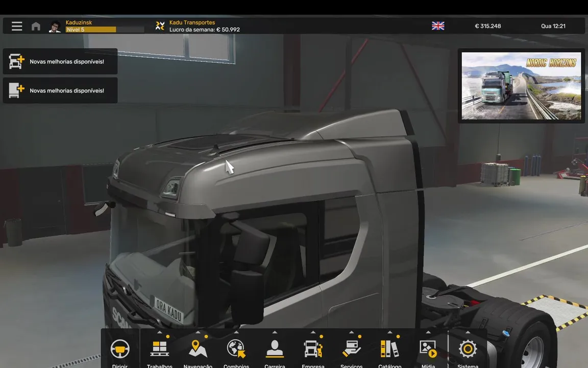588x368 pixels.
Task: Go to the home screen icon
Action: click(x=36, y=26)
